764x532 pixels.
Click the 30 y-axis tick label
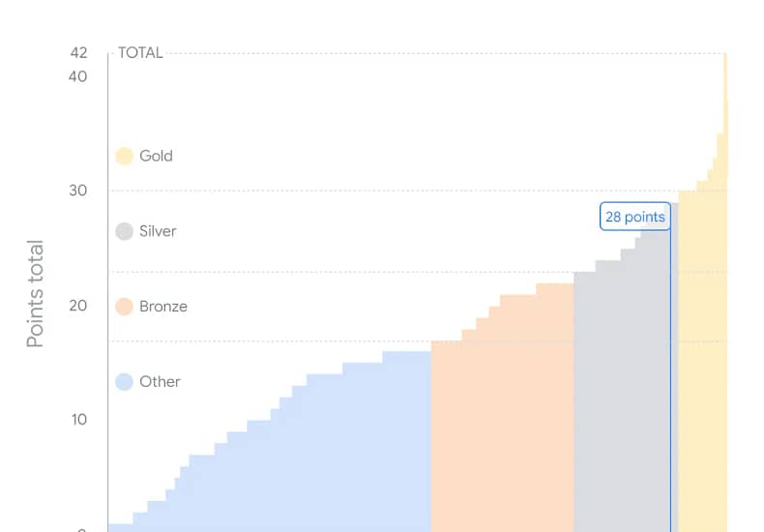pyautogui.click(x=78, y=191)
